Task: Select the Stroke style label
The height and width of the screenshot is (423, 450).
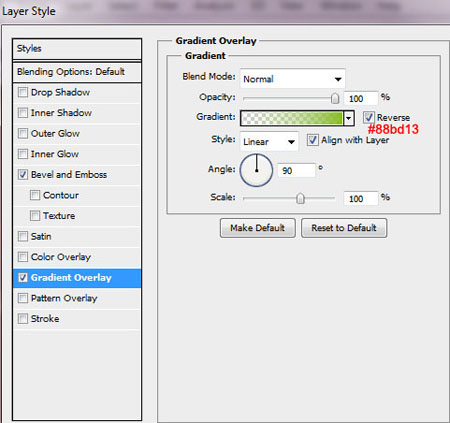Action: (x=45, y=319)
